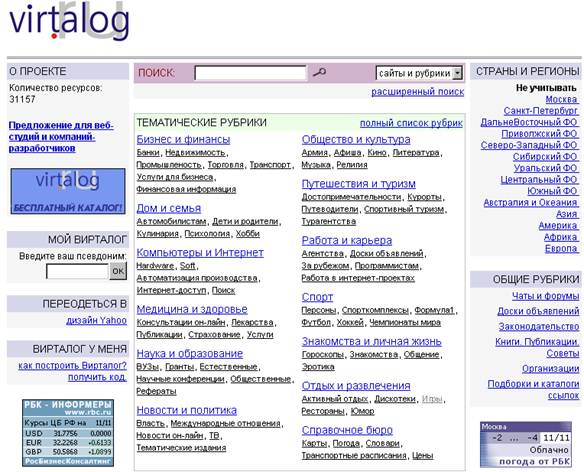584x472 pixels.
Task: Open Справочное бюро category
Action: (347, 430)
